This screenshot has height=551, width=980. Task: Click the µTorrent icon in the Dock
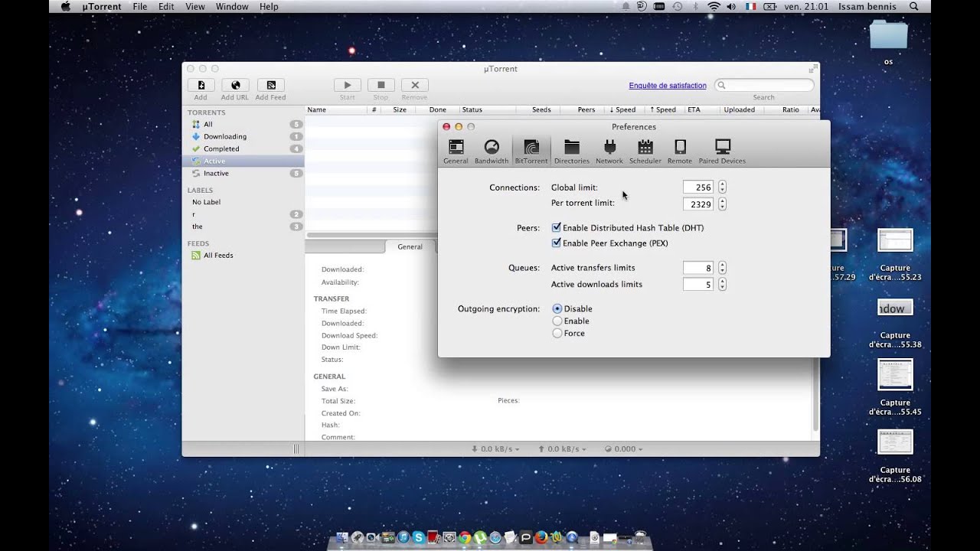click(x=480, y=537)
